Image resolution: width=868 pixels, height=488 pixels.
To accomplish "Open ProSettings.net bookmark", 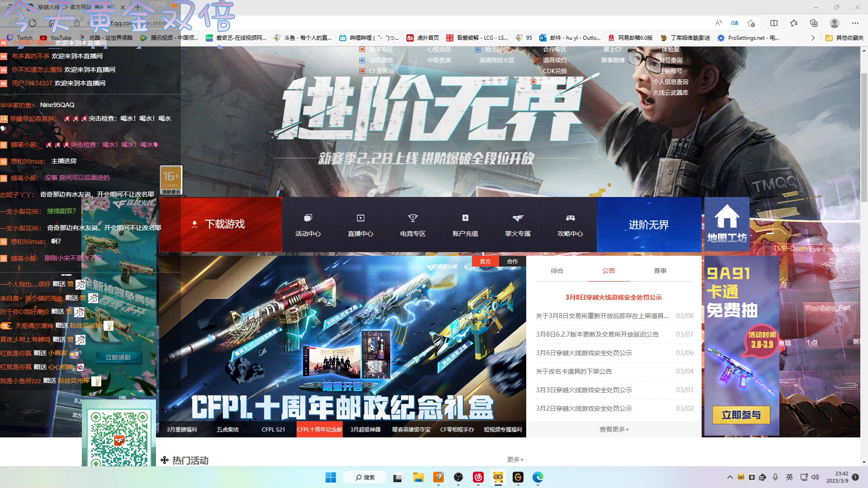I will click(748, 38).
